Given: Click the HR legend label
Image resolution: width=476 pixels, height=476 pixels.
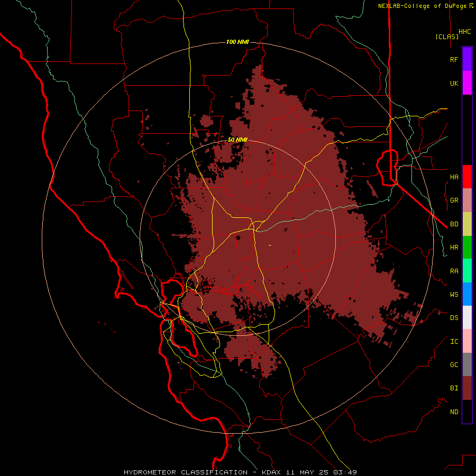Looking at the screenshot, I should (454, 248).
